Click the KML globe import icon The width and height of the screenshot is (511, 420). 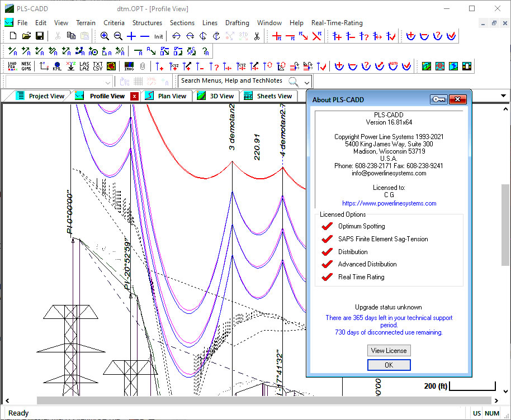(x=57, y=66)
